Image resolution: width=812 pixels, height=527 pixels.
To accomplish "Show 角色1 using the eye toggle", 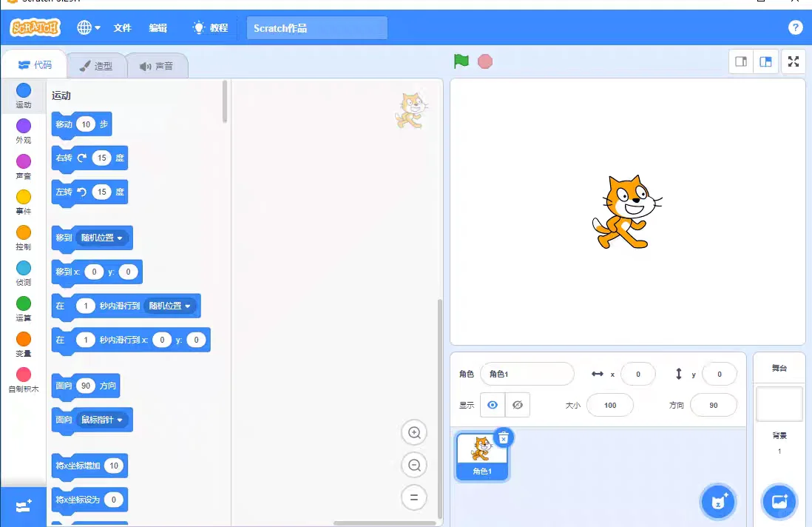I will point(493,404).
